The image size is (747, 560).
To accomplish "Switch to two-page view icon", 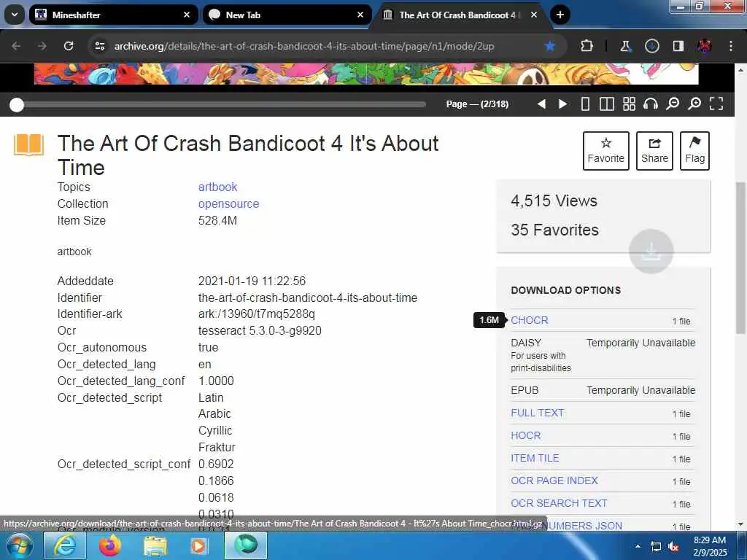I will pos(606,104).
